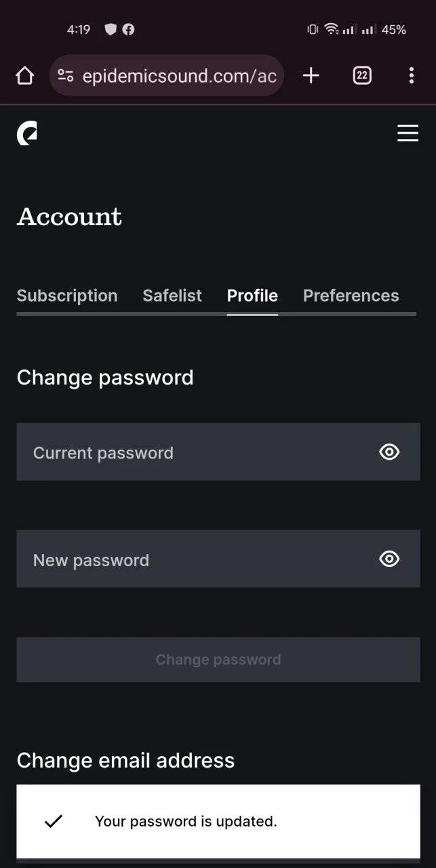
Task: Tap the Facebook notification icon in status bar
Action: tap(127, 29)
